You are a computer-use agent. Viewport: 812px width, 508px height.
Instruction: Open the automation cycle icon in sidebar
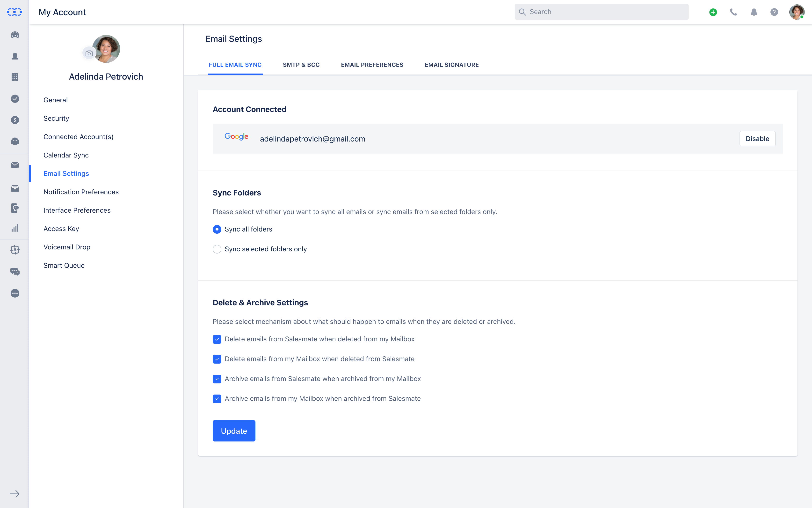(x=15, y=250)
